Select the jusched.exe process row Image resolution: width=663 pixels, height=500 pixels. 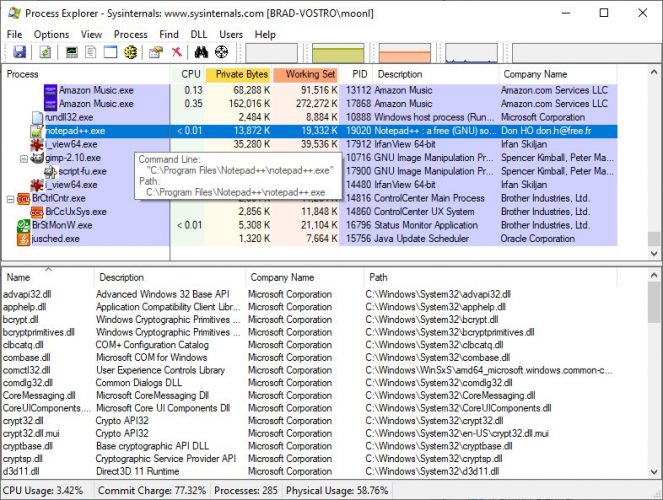point(310,239)
